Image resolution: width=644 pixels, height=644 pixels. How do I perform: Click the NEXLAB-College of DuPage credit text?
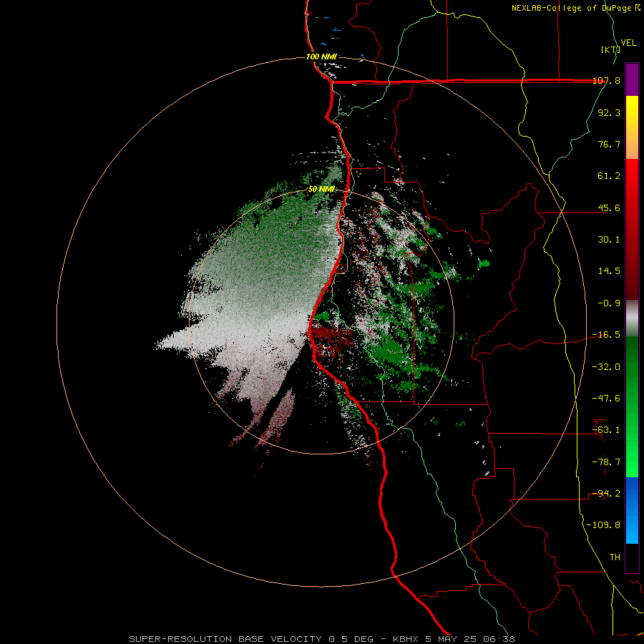coord(573,8)
